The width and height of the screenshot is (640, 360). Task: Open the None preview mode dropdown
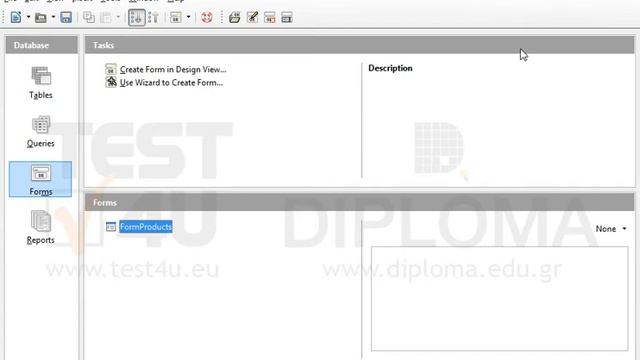click(x=611, y=229)
